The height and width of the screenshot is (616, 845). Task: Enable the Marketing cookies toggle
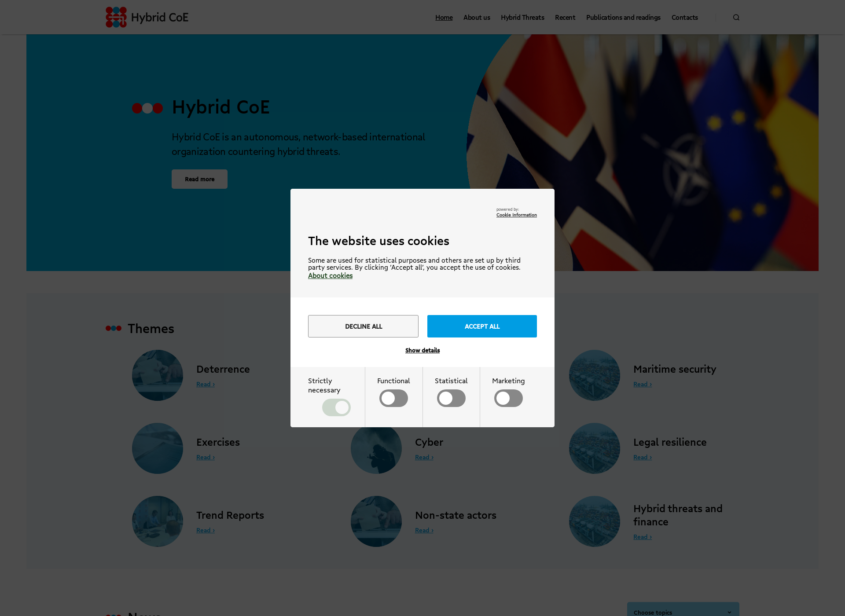pos(508,398)
